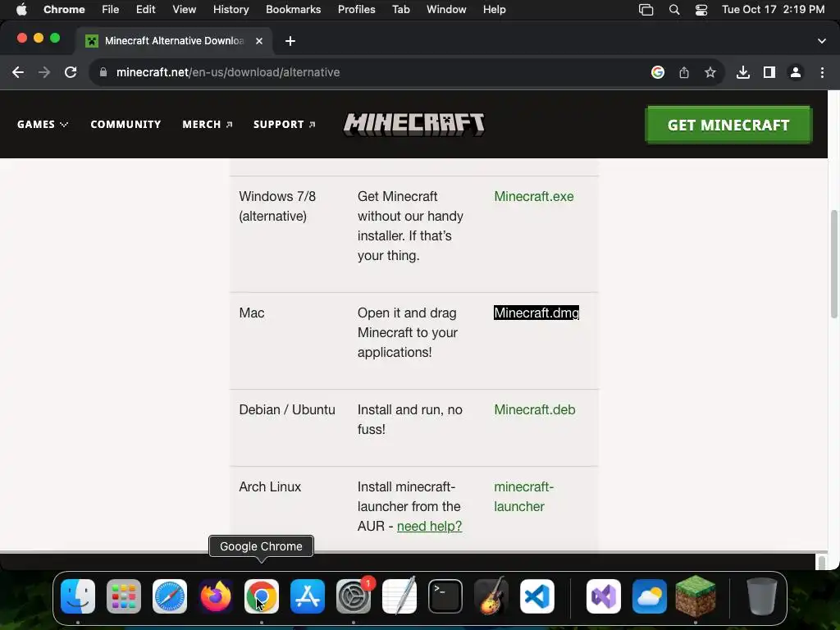Image resolution: width=840 pixels, height=630 pixels.
Task: Click the GET MINECRAFT button
Action: (x=728, y=125)
